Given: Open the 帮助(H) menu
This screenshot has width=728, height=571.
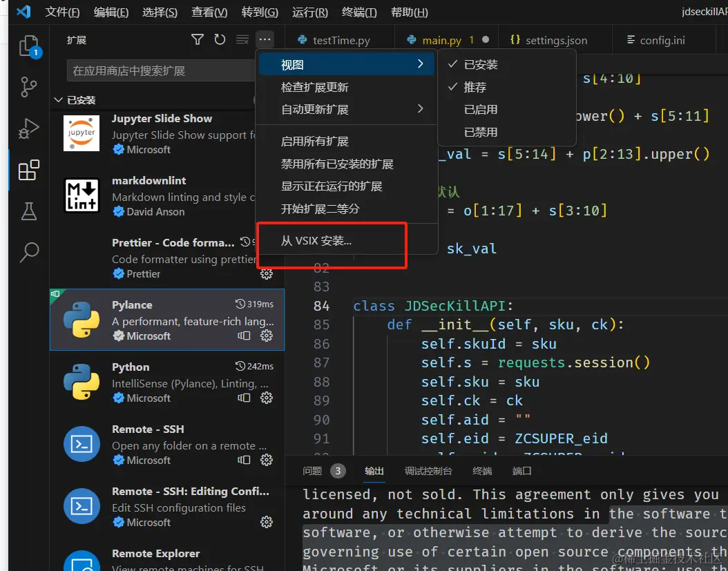Looking at the screenshot, I should click(409, 12).
